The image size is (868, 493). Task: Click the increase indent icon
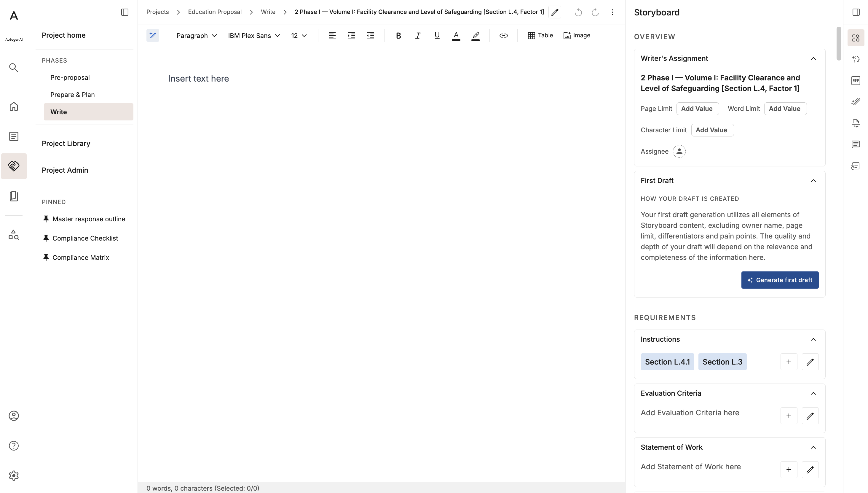pos(351,36)
